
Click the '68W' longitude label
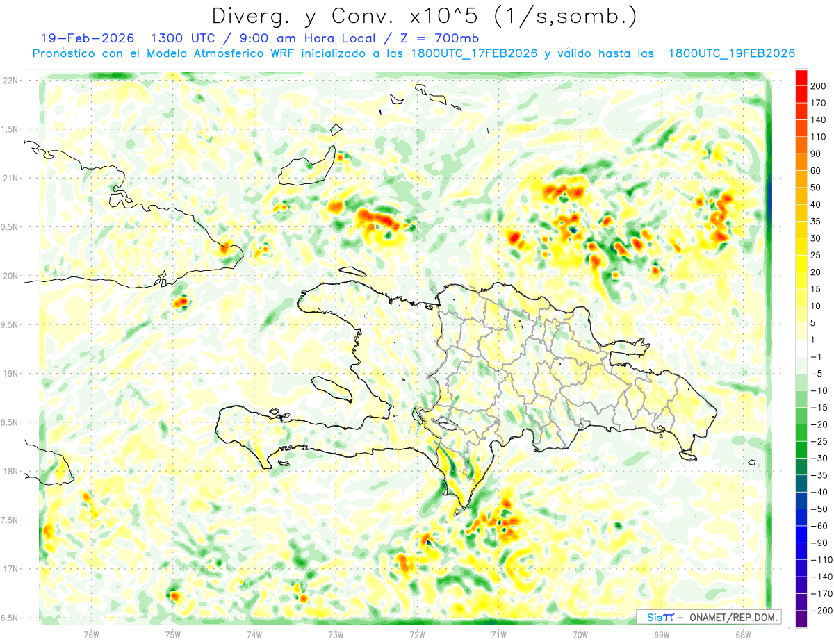pyautogui.click(x=743, y=634)
